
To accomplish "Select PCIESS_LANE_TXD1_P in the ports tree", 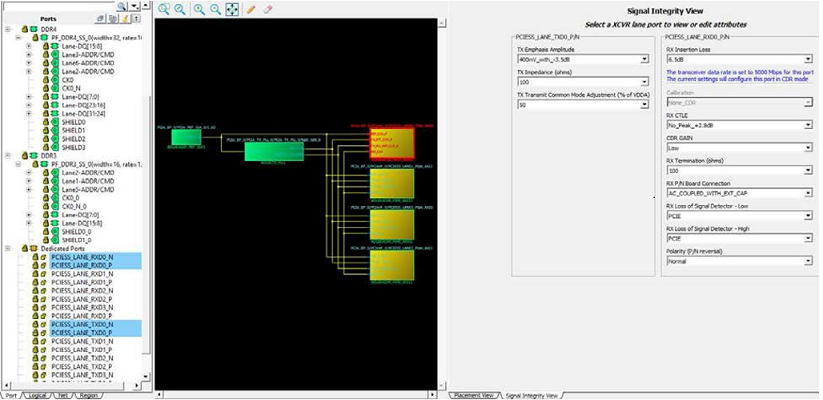I will [x=82, y=350].
